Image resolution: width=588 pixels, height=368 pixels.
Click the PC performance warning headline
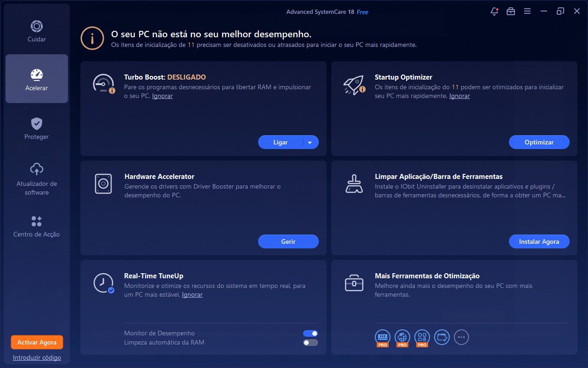click(x=211, y=34)
